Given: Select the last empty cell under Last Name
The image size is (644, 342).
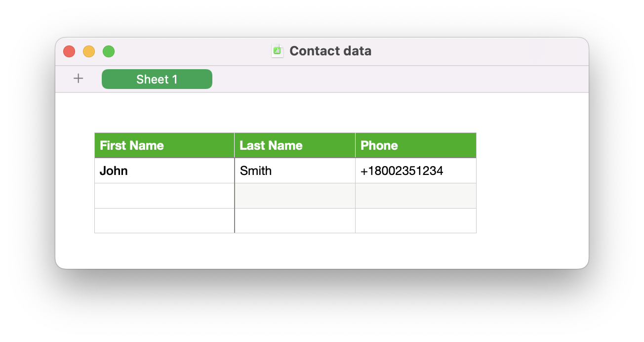Looking at the screenshot, I should tap(294, 220).
